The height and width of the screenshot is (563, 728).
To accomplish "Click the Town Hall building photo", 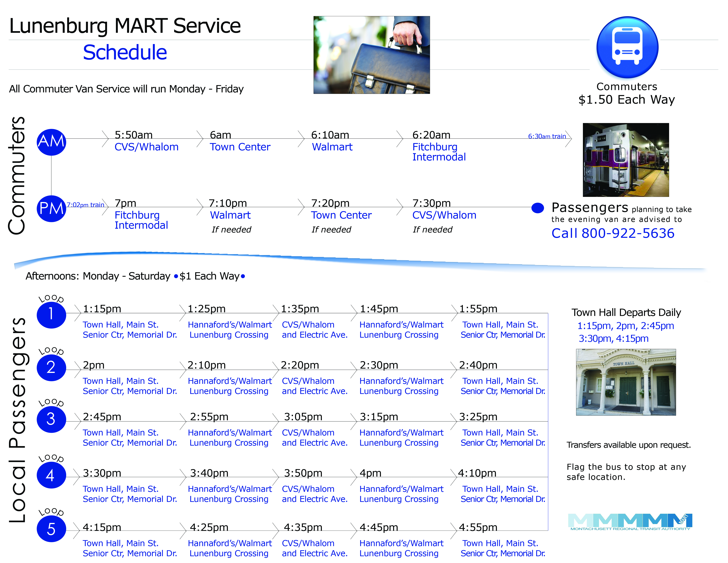I will [x=626, y=382].
